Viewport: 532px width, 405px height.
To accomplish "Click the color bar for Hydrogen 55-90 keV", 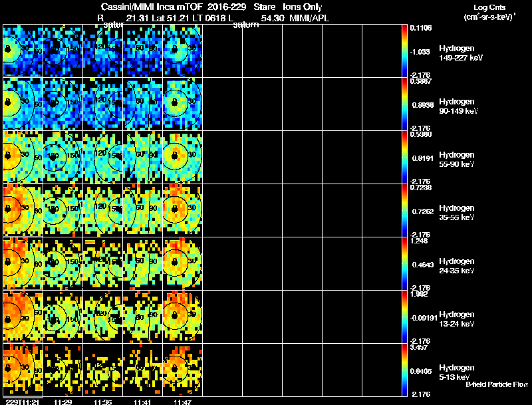I will (404, 157).
